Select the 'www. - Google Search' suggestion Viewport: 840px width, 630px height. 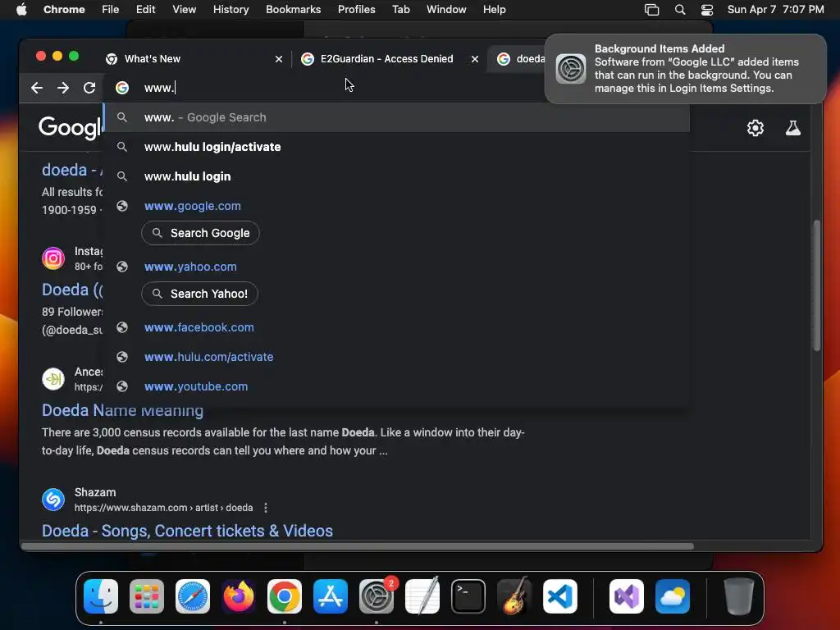pos(396,117)
